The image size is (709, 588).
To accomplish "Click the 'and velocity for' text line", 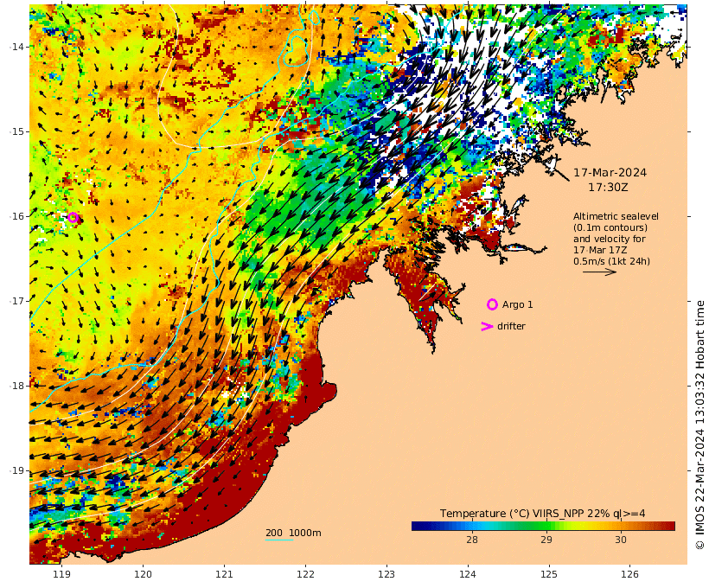I will (x=610, y=239).
